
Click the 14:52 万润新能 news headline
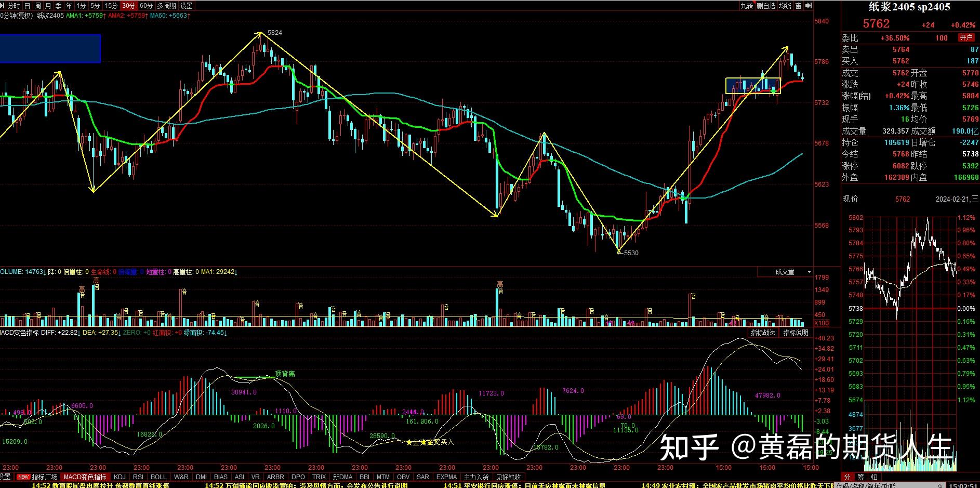[x=306, y=485]
